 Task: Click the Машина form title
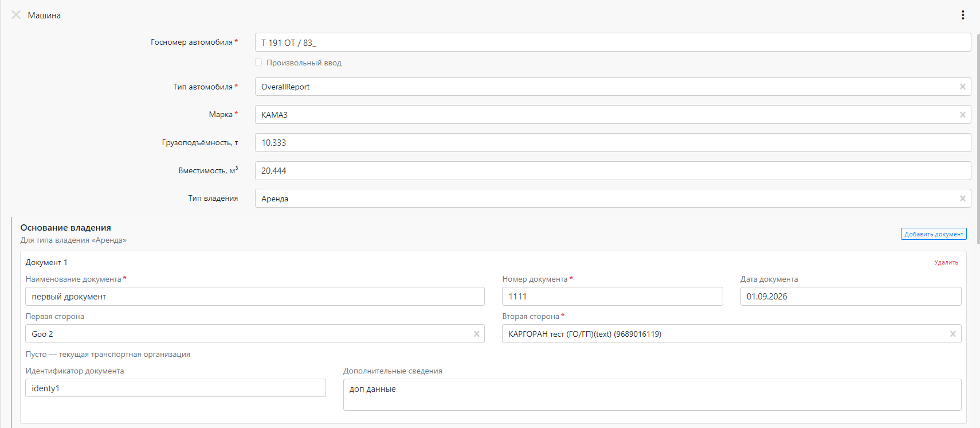[x=44, y=15]
